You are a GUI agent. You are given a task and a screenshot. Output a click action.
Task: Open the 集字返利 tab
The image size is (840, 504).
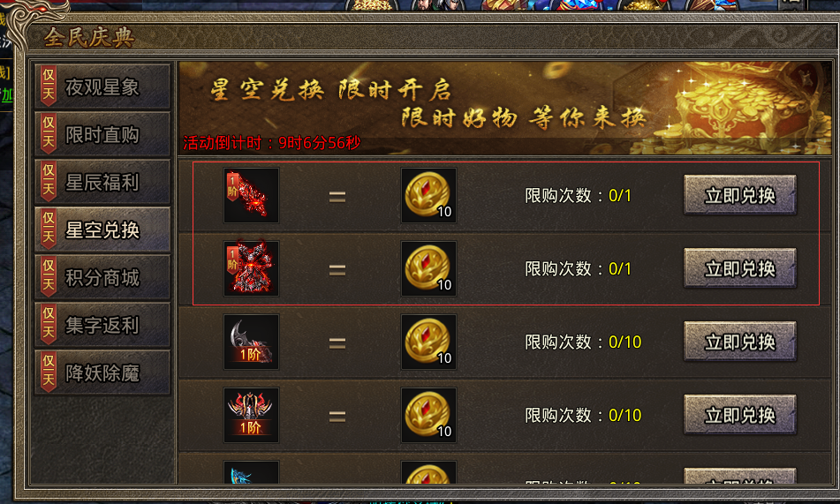point(102,325)
